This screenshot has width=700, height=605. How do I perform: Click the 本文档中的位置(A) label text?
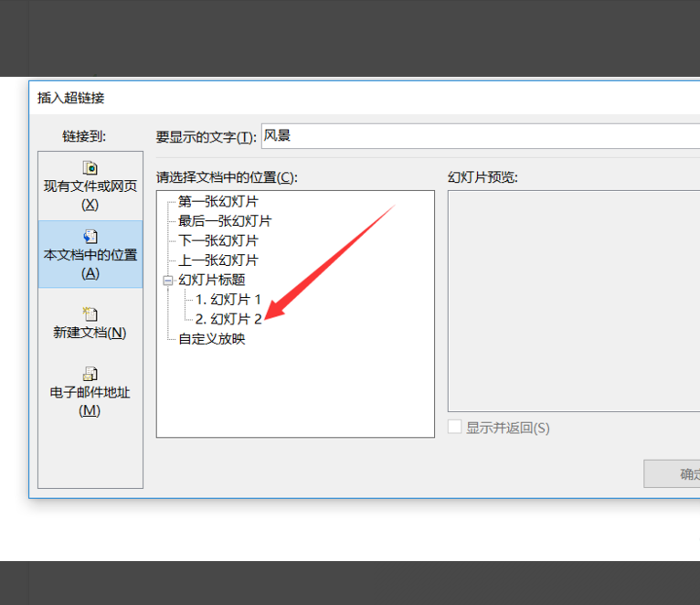[x=90, y=263]
